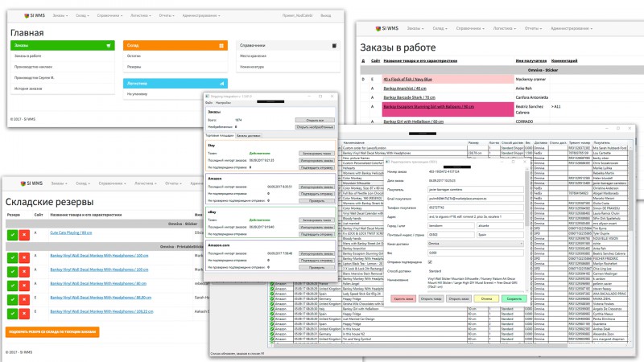Click red X for Monkey With Headphones / 109,22 cm

coord(24,314)
